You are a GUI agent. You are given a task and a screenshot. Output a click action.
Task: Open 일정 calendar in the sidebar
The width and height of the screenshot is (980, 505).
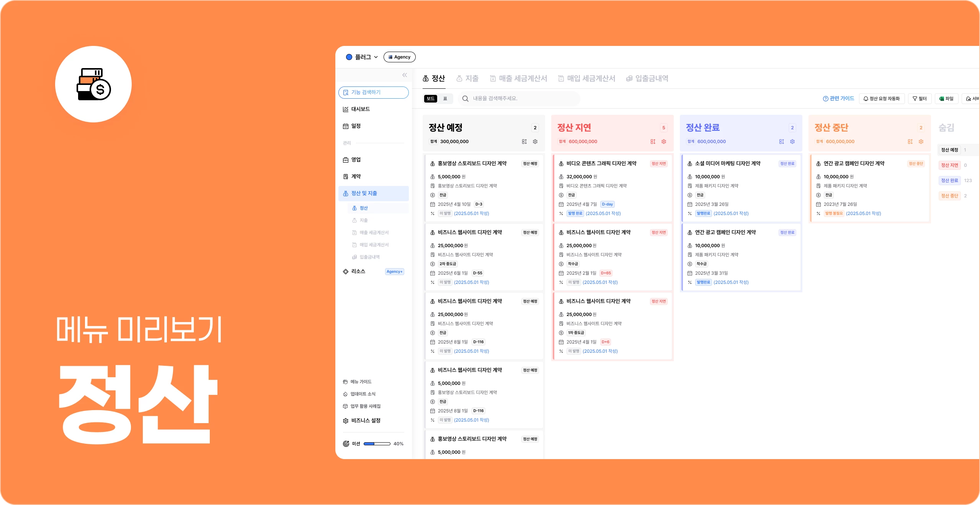356,126
